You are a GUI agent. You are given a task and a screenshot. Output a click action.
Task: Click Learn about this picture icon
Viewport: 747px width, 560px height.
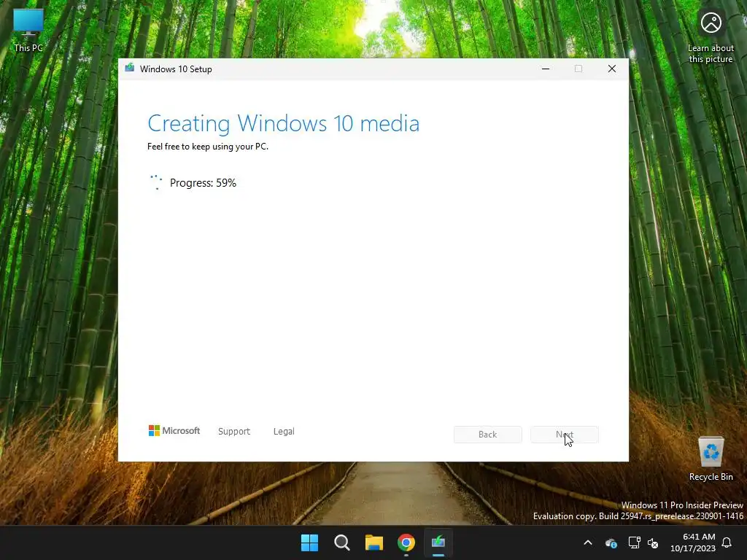coord(711,37)
